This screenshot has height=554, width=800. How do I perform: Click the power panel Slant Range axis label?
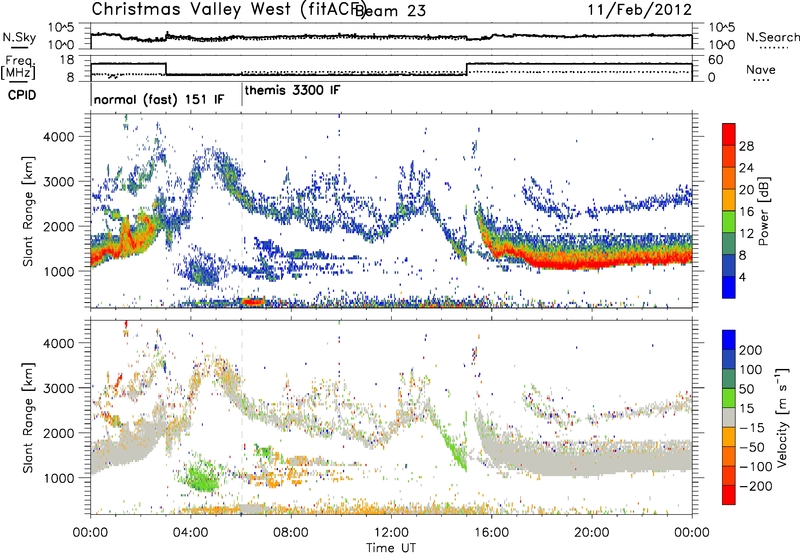coord(28,211)
